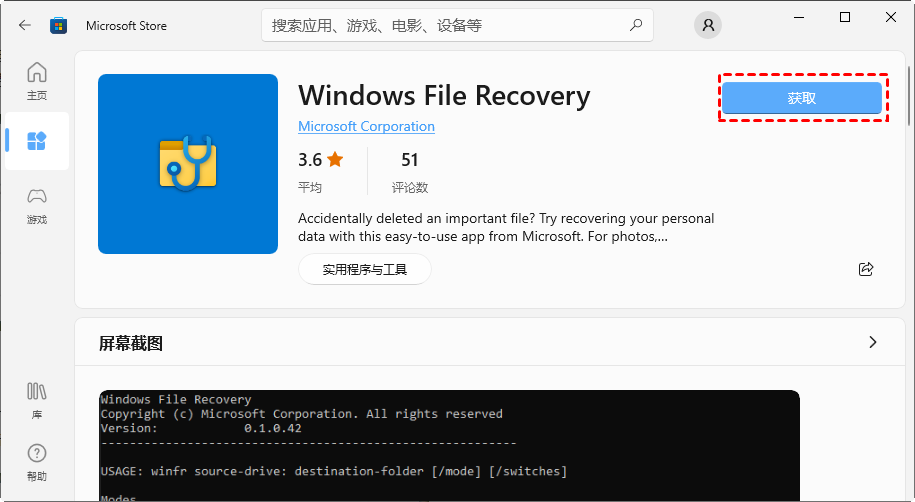Open the user account profile icon
This screenshot has height=502, width=915.
click(x=708, y=25)
